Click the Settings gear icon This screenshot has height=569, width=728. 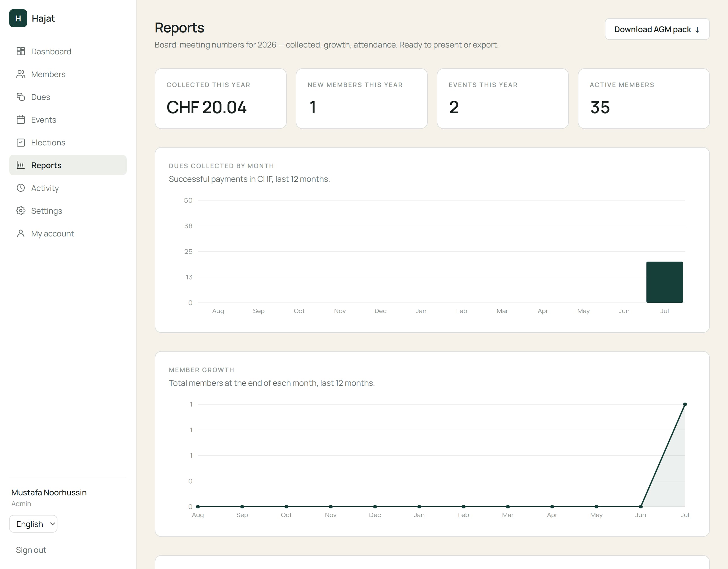tap(21, 211)
